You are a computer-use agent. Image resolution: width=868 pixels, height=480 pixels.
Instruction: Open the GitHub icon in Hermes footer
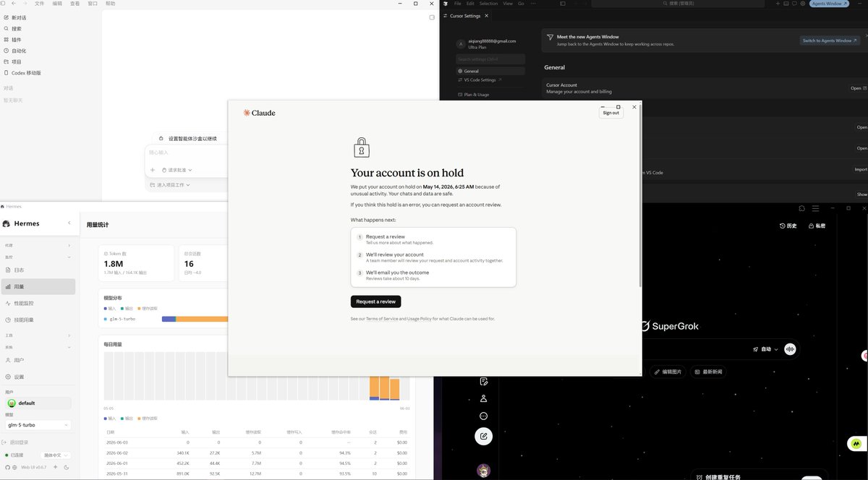tap(7, 467)
